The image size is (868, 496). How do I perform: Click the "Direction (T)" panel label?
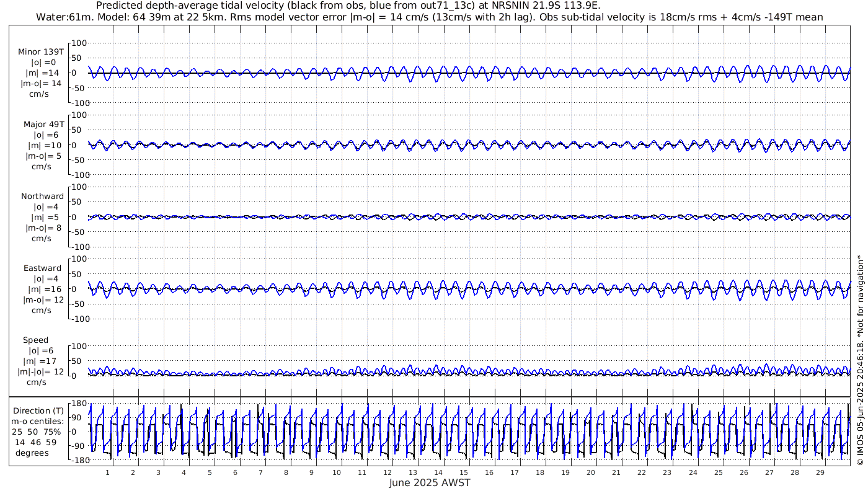pyautogui.click(x=38, y=410)
